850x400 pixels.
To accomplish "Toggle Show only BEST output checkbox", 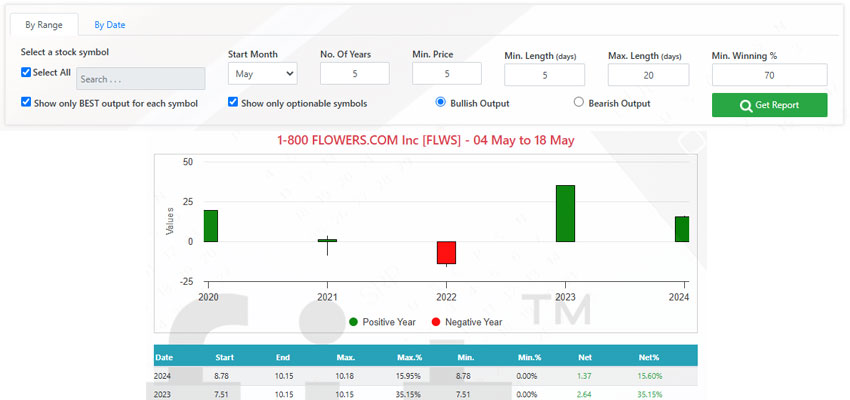I will coord(26,102).
